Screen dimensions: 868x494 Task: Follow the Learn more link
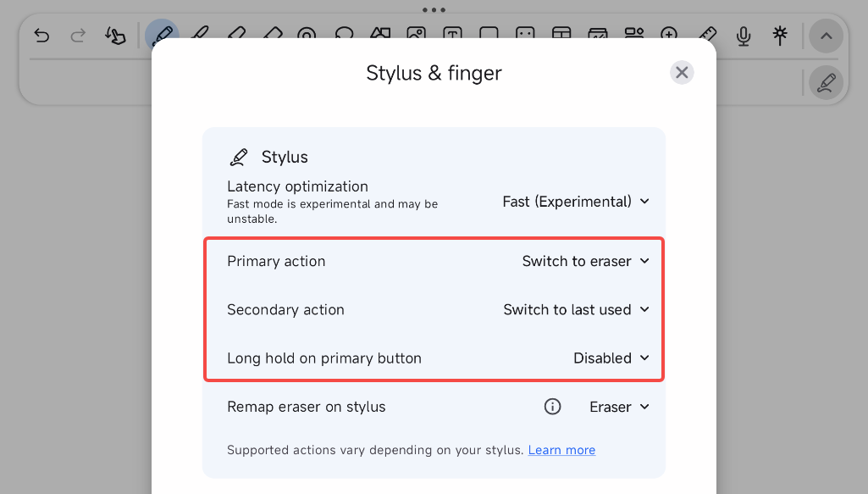(x=562, y=450)
